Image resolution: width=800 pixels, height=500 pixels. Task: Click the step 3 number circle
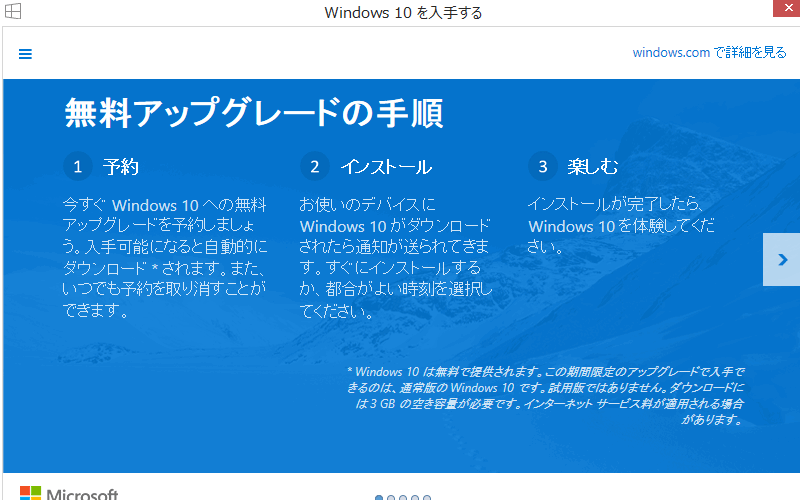(x=543, y=166)
